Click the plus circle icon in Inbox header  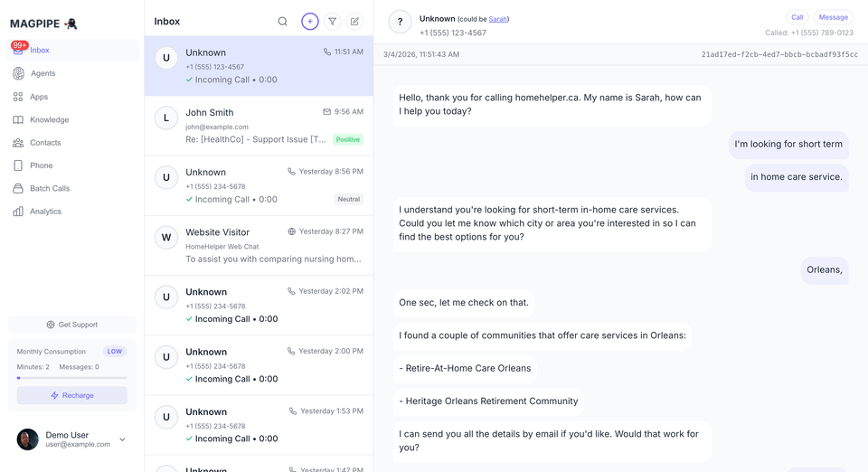[x=310, y=22]
